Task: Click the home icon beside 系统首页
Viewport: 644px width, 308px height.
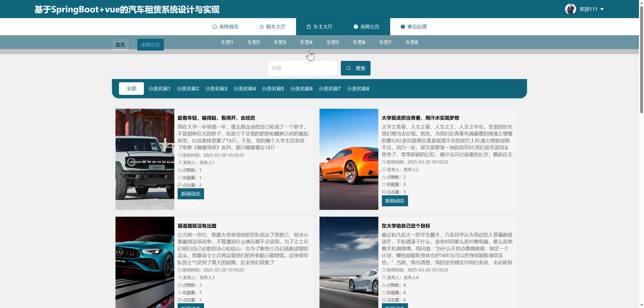Action: 215,27
